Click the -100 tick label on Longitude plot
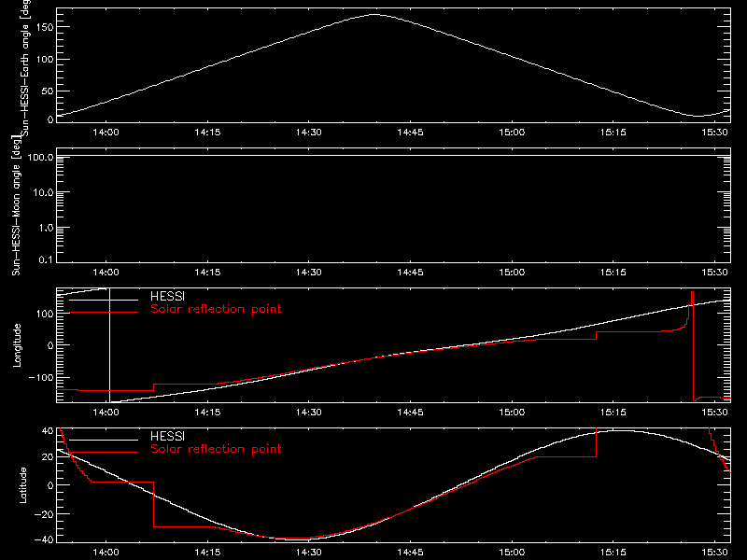 click(40, 377)
